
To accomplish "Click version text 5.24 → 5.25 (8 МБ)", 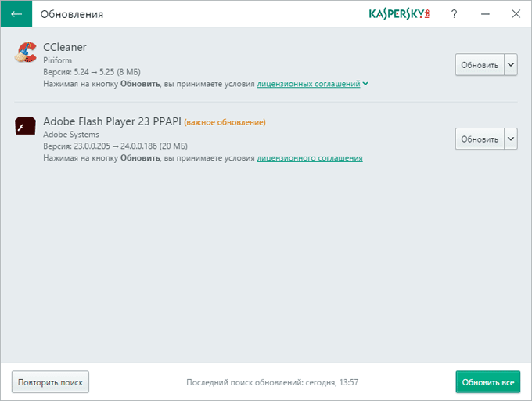I will point(107,72).
